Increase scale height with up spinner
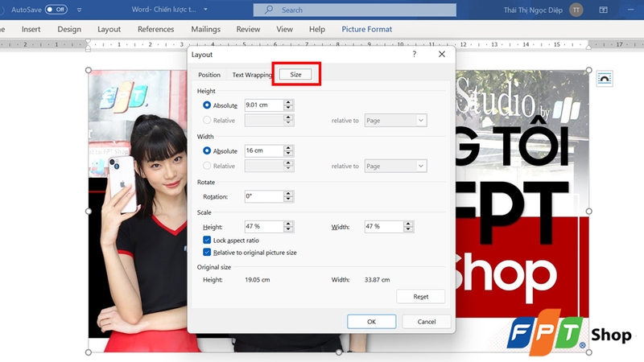The width and height of the screenshot is (644, 362). [x=288, y=224]
